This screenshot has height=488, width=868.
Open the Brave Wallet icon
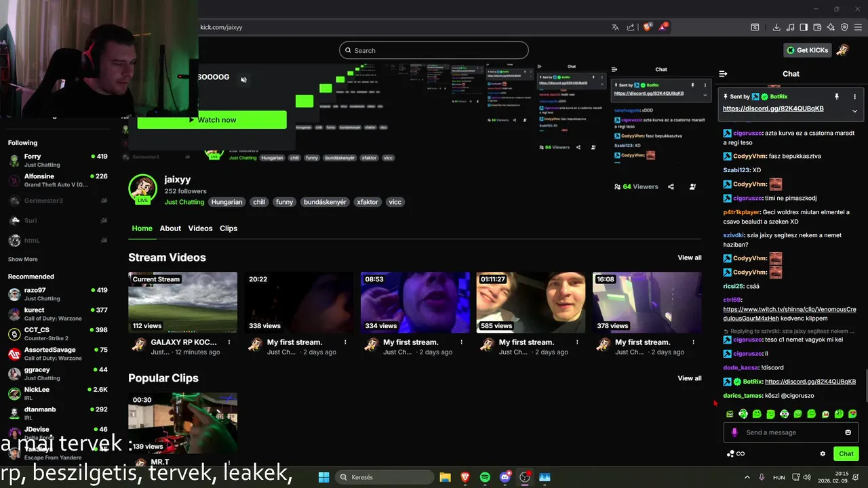pyautogui.click(x=817, y=27)
